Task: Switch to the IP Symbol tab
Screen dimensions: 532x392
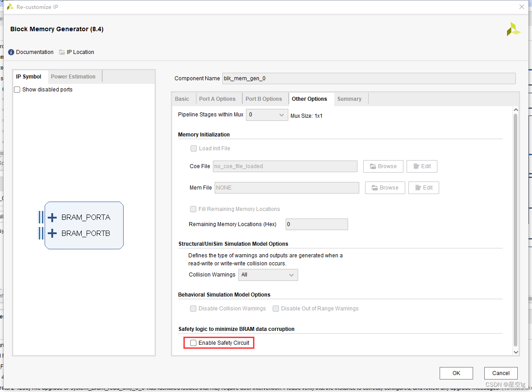Action: (x=29, y=77)
